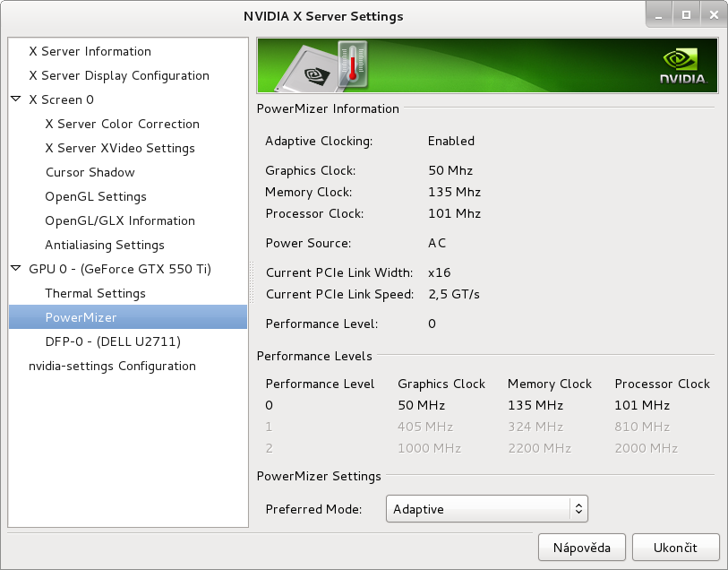This screenshot has height=570, width=728.
Task: Select Cursor Shadow settings
Action: [90, 172]
